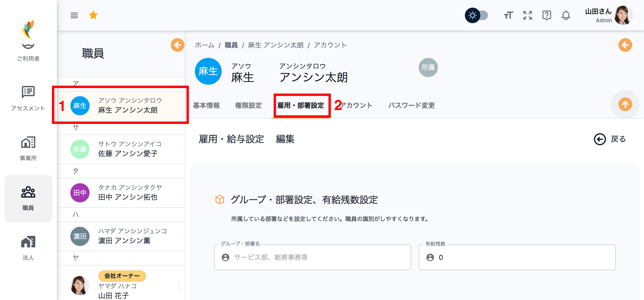The height and width of the screenshot is (300, 644).
Task: Switch to the 基本情報 tab
Action: 207,106
